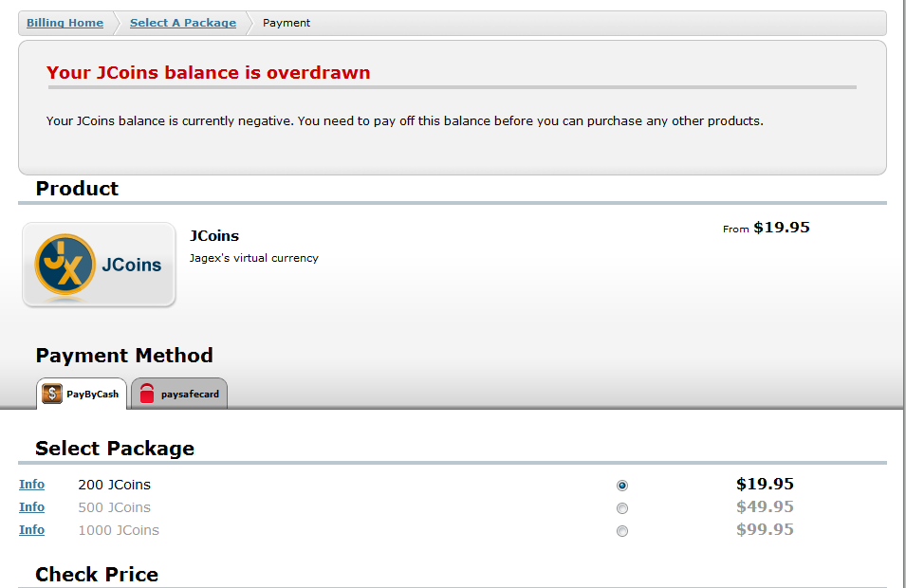Viewport: 906px width, 588px height.
Task: Click the Payment Method section heading
Action: pyautogui.click(x=124, y=356)
